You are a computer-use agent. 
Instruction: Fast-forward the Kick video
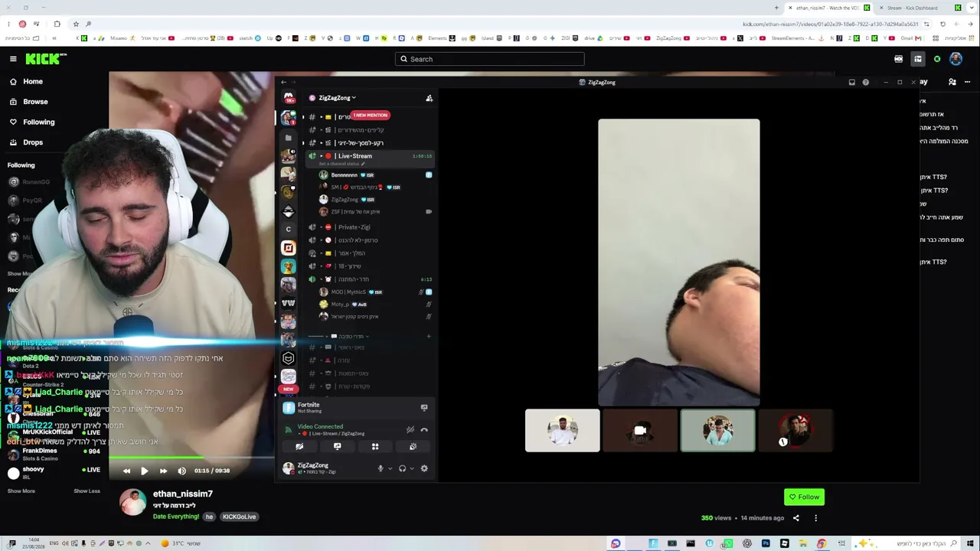[163, 471]
